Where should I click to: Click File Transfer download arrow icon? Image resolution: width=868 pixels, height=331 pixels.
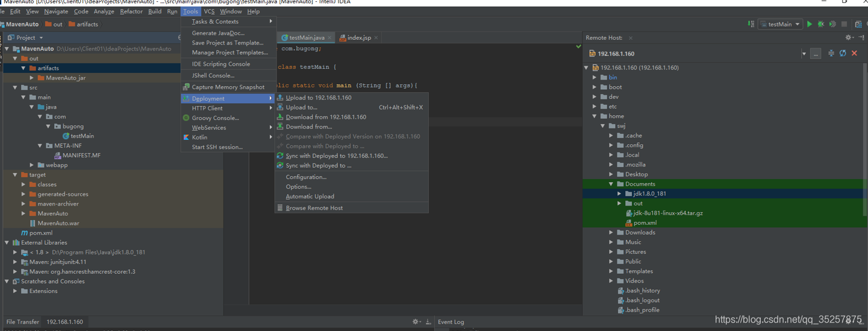pyautogui.click(x=428, y=322)
